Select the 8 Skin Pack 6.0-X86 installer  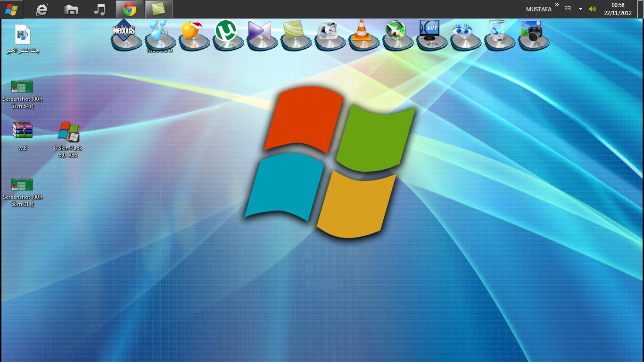pyautogui.click(x=68, y=140)
